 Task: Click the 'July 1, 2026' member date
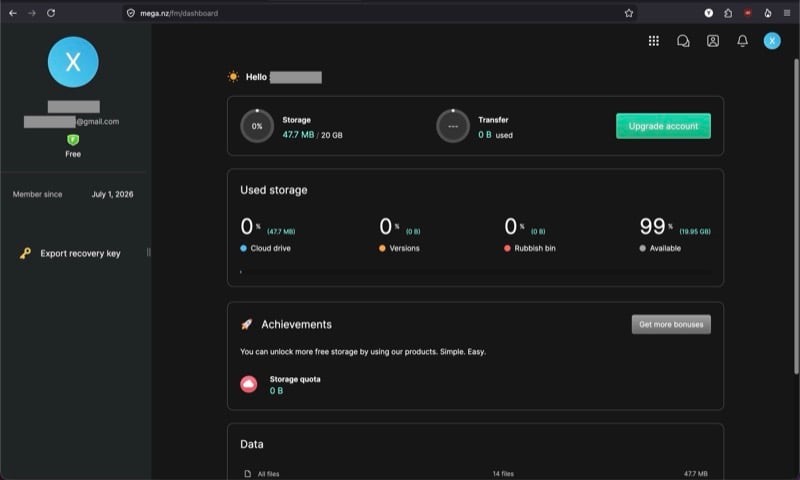[112, 194]
